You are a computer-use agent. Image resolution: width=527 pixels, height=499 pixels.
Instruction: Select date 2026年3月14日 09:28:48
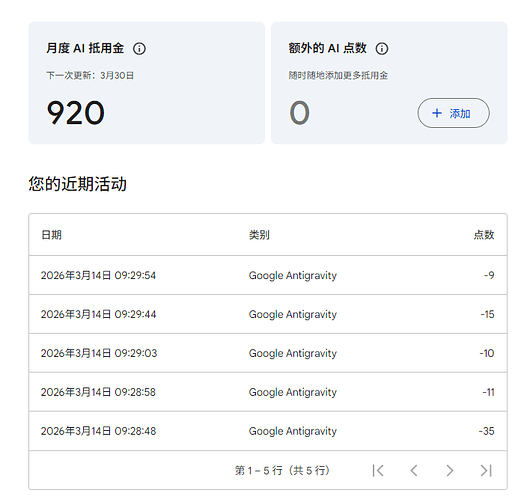[x=98, y=431]
